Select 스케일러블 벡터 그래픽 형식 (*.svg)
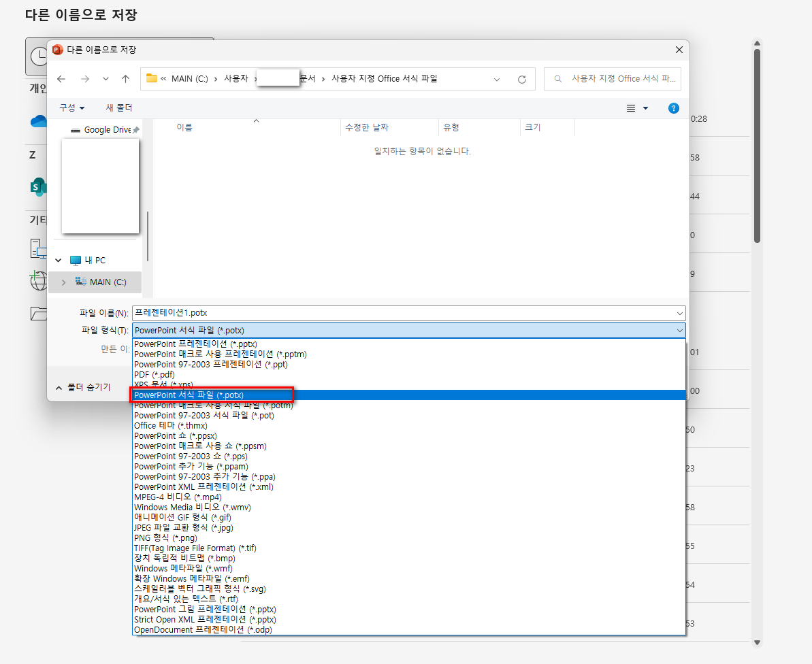The image size is (812, 664). pos(409,589)
